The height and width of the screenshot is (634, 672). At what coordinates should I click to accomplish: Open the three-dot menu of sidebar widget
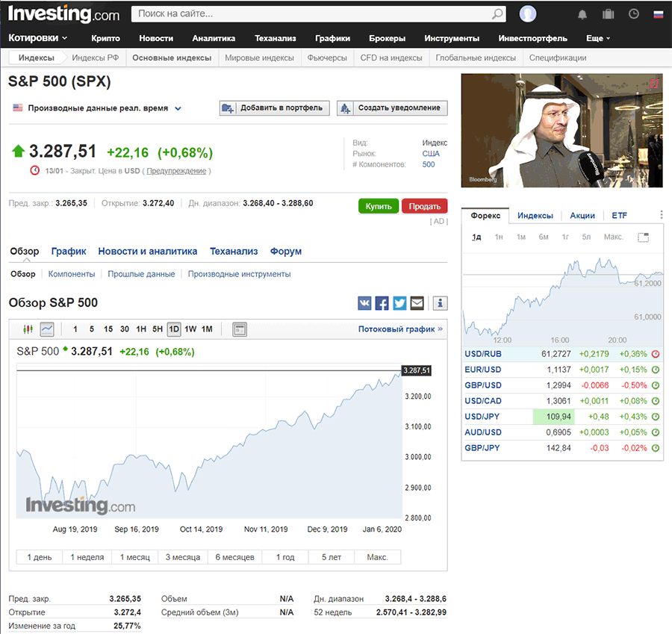tap(662, 215)
